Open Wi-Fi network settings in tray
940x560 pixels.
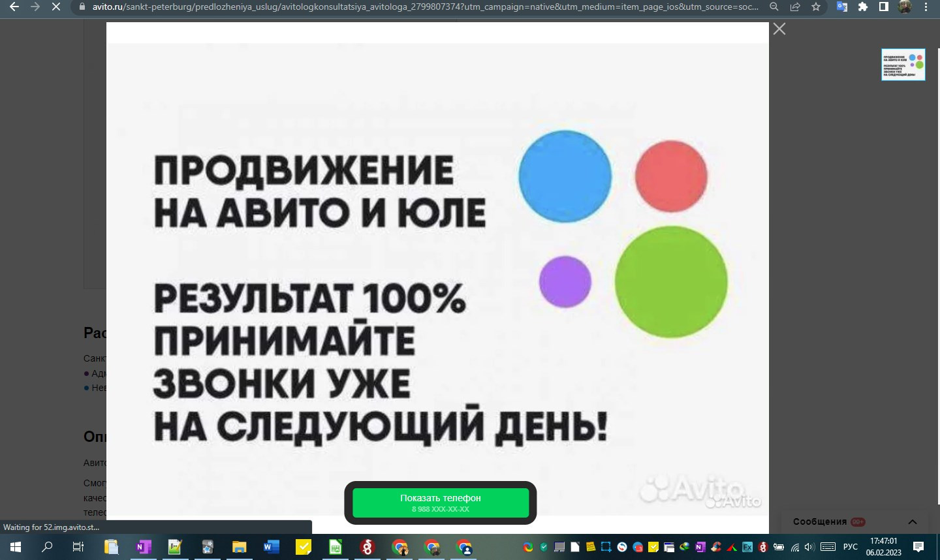795,547
